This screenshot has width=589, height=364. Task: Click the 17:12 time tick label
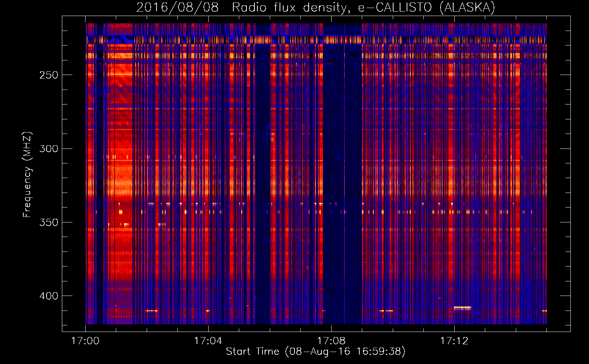[x=454, y=341]
